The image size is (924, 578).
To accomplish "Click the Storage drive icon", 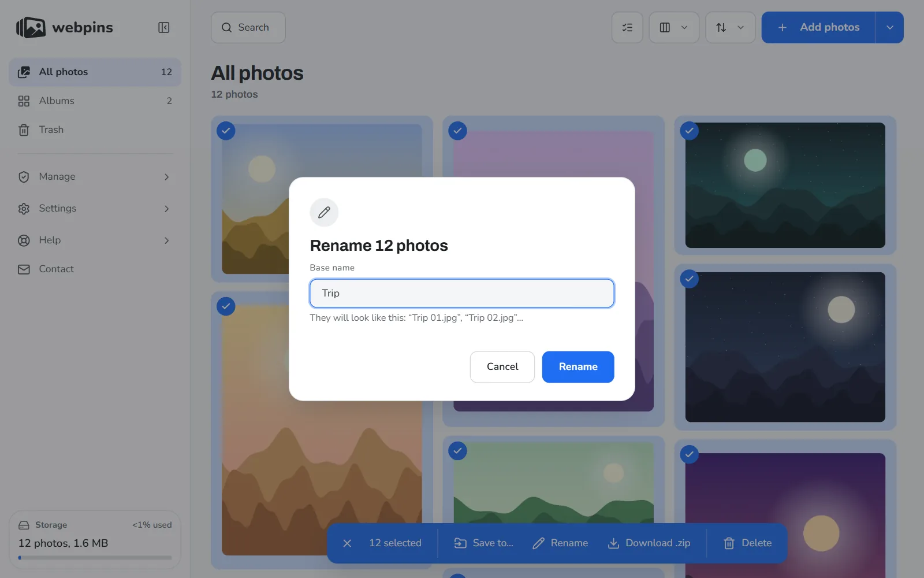I will click(x=24, y=525).
